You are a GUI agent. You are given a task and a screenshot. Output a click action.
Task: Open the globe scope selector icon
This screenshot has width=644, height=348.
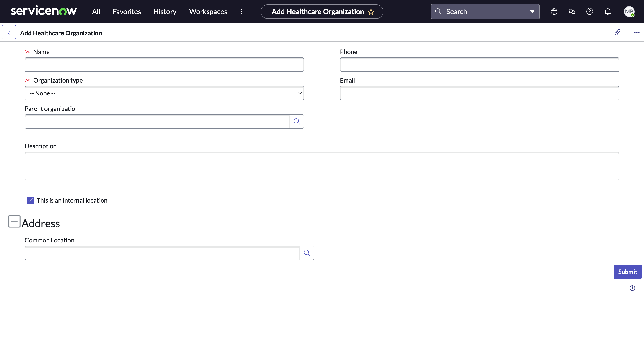554,12
